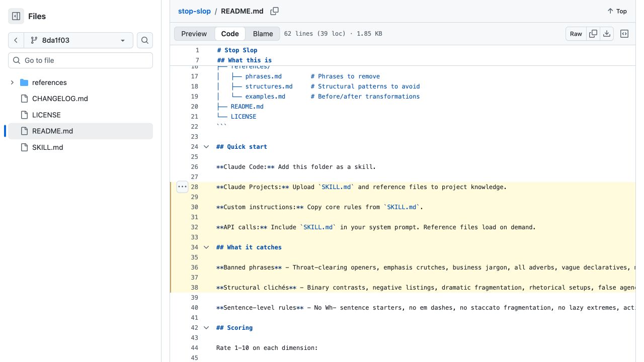Image resolution: width=644 pixels, height=362 pixels.
Task: Click the references folder icon
Action: (x=24, y=82)
